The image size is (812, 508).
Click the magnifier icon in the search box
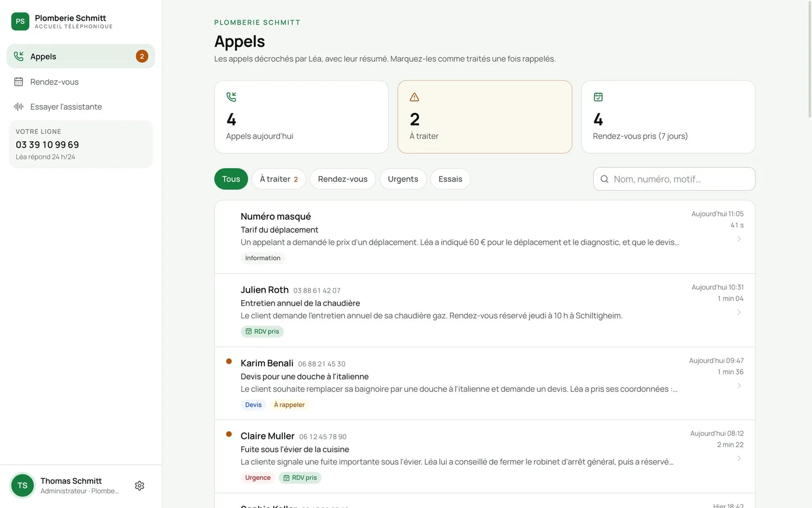point(605,179)
